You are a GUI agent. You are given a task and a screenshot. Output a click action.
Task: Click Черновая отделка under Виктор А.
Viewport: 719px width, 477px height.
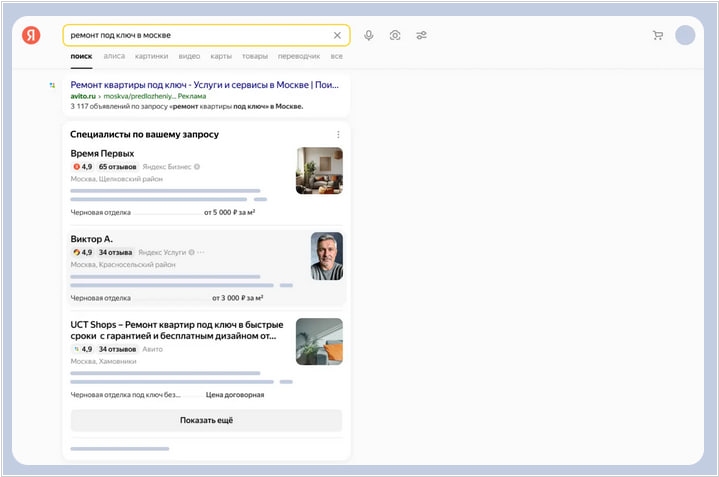[100, 298]
